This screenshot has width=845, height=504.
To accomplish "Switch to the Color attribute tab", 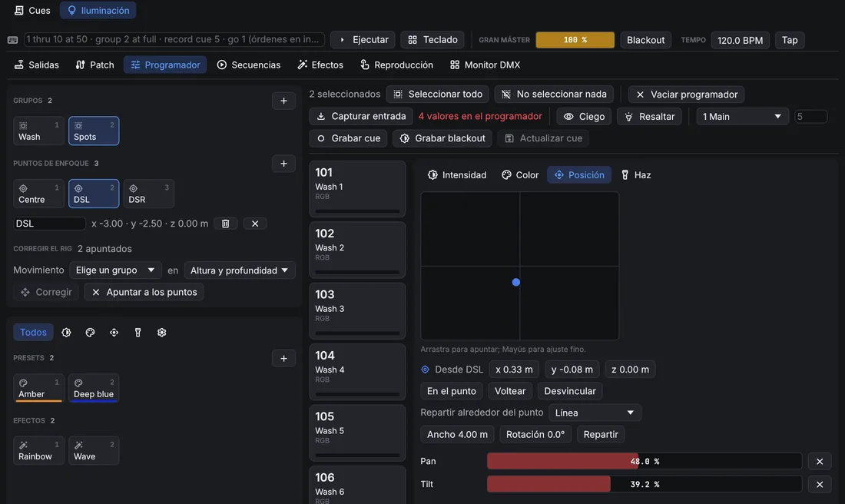I will (x=520, y=174).
